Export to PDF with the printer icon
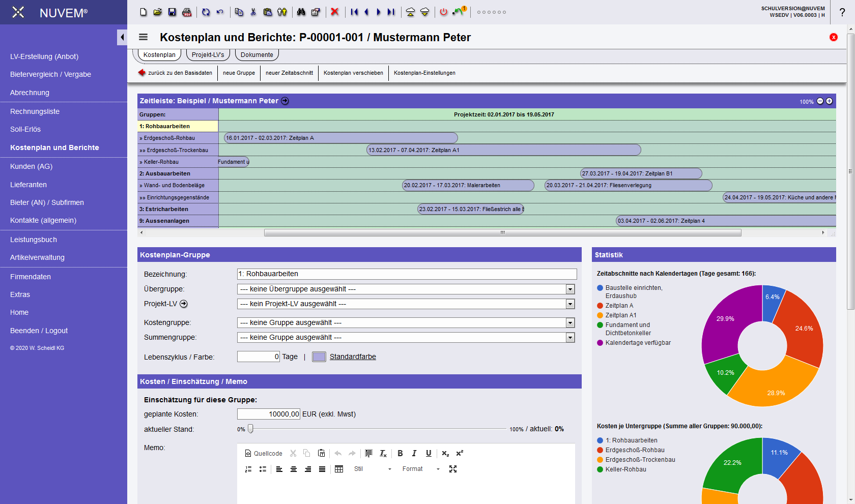This screenshot has height=504, width=855. pyautogui.click(x=187, y=12)
